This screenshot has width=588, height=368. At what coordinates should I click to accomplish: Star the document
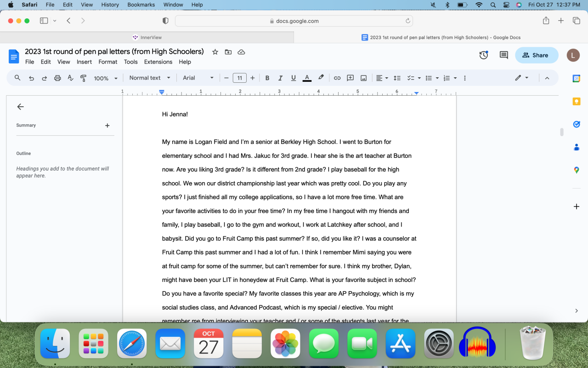[215, 52]
